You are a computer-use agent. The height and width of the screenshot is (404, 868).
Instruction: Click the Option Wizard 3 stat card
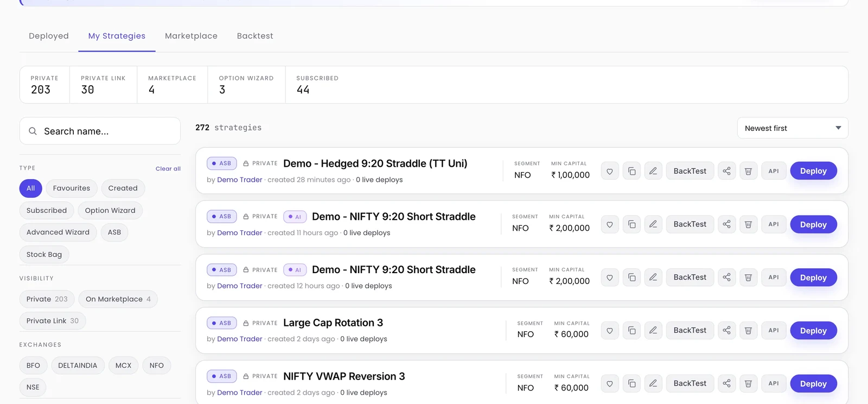pyautogui.click(x=246, y=85)
